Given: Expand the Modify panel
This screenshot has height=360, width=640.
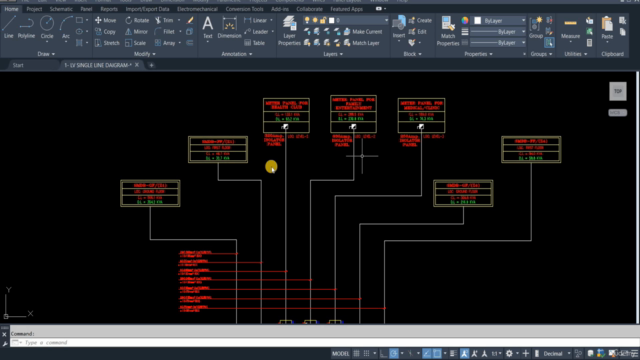Looking at the screenshot, I should point(144,54).
